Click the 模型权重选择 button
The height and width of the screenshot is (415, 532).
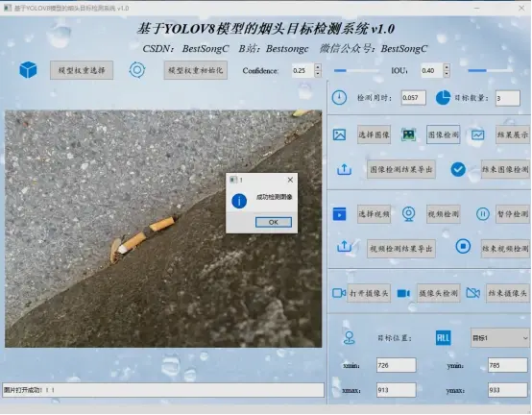(x=82, y=70)
